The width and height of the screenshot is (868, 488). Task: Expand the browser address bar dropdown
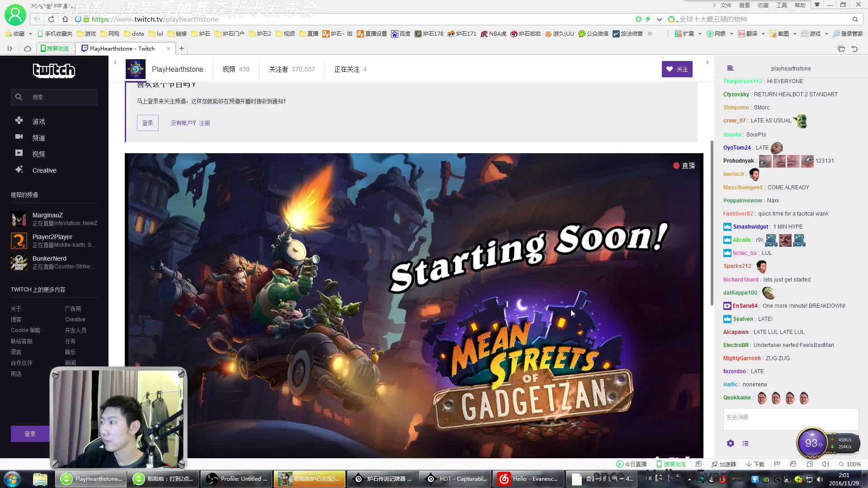(x=658, y=19)
